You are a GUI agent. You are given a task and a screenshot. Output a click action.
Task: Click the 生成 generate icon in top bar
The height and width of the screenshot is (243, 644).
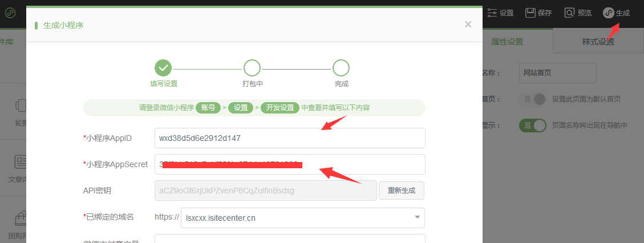click(608, 13)
